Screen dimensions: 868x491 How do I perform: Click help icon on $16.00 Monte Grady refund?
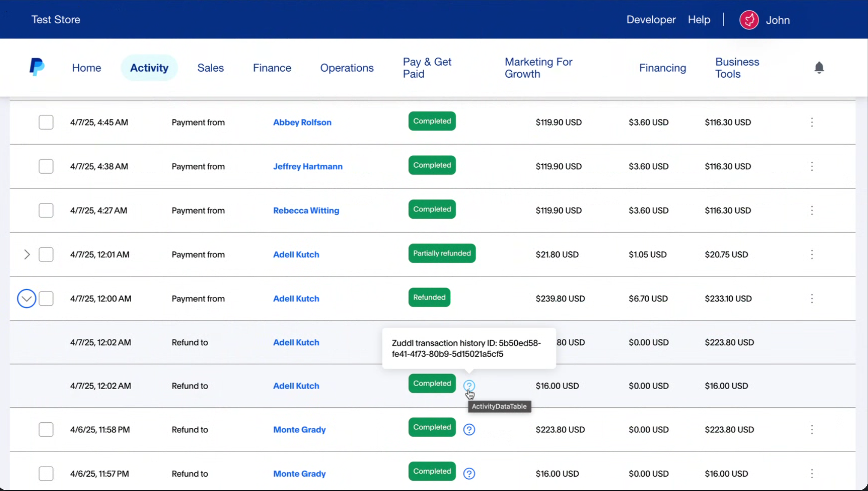coord(469,474)
